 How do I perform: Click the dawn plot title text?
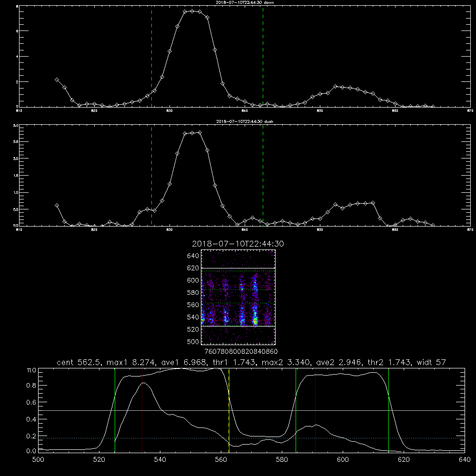click(245, 2)
